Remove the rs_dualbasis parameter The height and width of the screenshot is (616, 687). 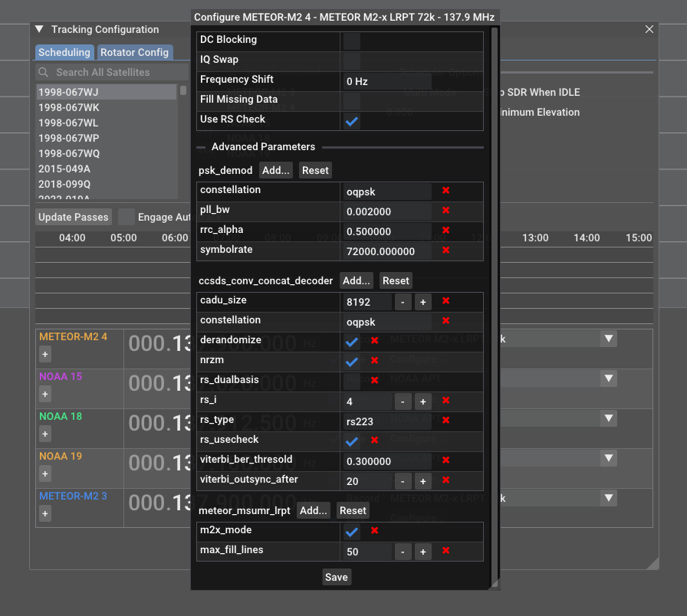tap(375, 381)
